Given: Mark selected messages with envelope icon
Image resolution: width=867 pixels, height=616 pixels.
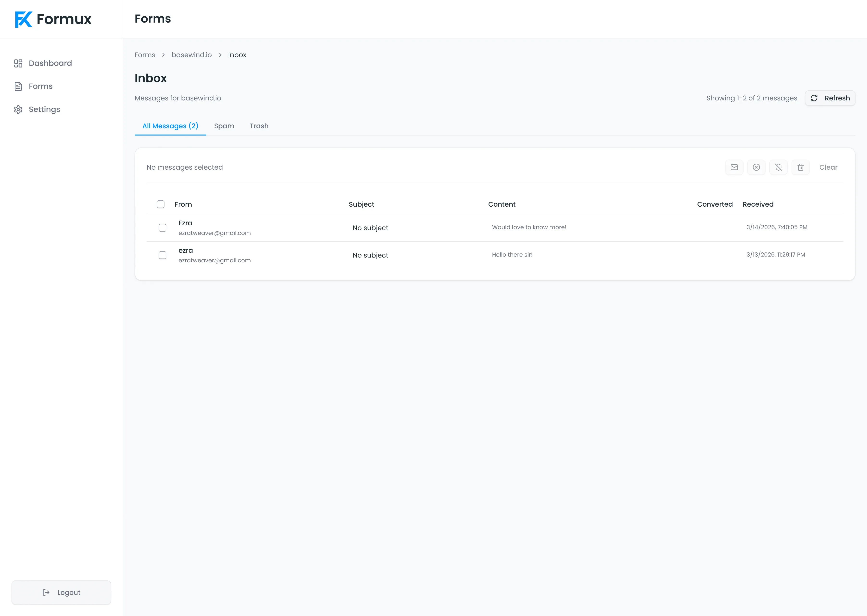Looking at the screenshot, I should (734, 167).
